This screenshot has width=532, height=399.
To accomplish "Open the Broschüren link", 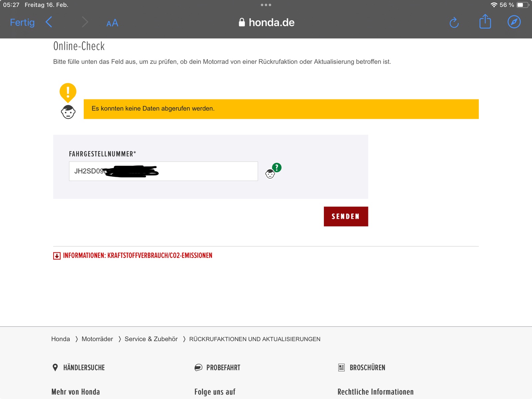I will click(367, 367).
